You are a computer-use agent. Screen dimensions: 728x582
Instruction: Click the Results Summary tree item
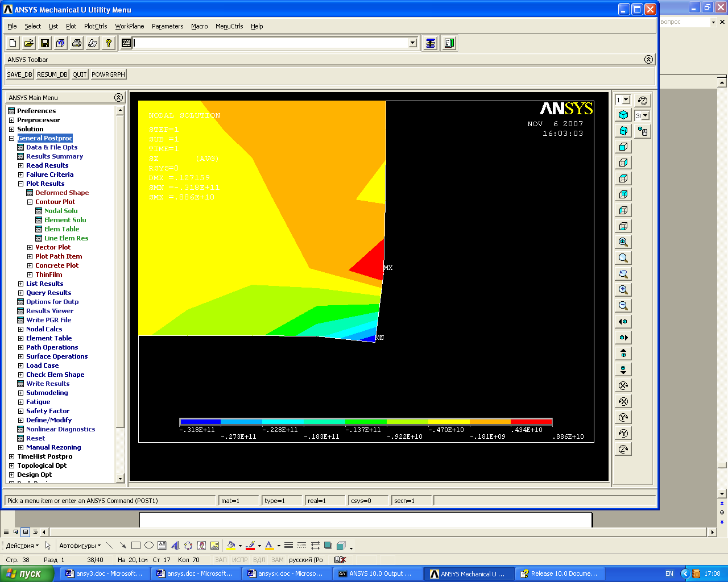click(x=55, y=156)
